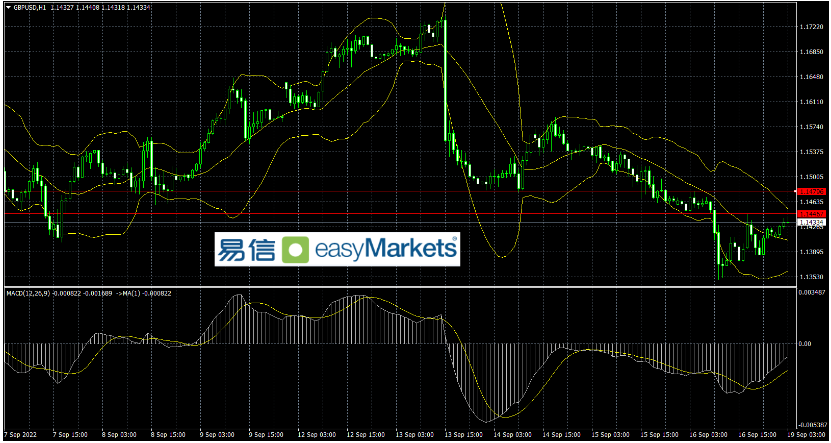Screen dimensions: 831x443
Task: Click the 9 Sep 03:00 time label
Action: point(217,433)
